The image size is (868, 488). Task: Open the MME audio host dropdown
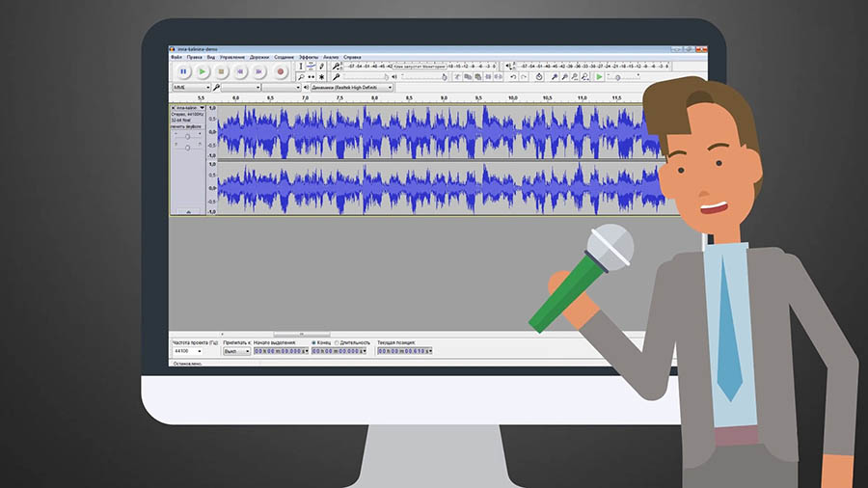click(191, 88)
